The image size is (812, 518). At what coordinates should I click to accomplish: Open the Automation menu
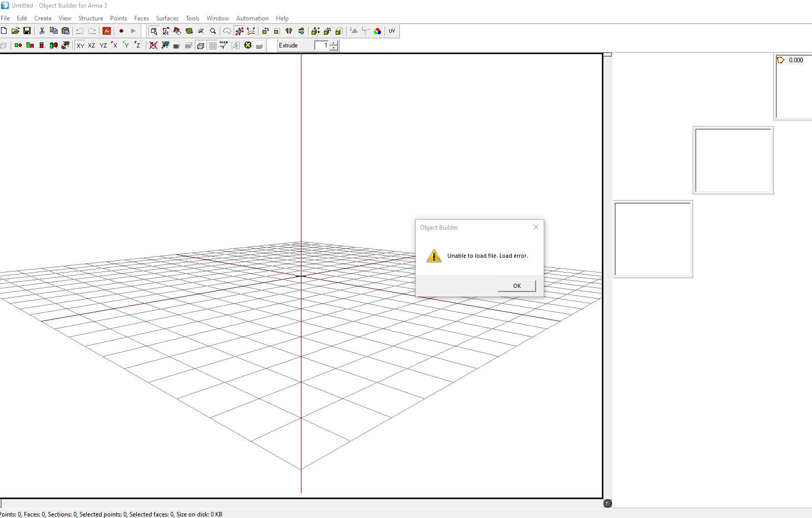pyautogui.click(x=252, y=18)
